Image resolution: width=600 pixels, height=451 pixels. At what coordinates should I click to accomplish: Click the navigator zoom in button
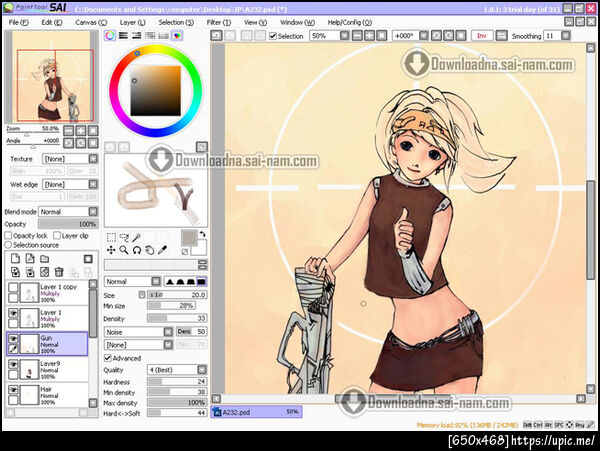pos(81,131)
